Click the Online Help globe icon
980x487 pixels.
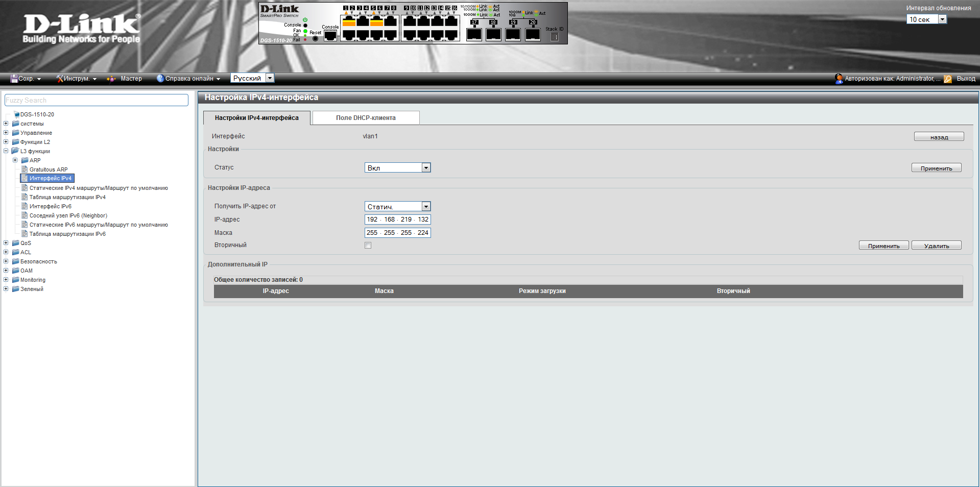(x=160, y=79)
